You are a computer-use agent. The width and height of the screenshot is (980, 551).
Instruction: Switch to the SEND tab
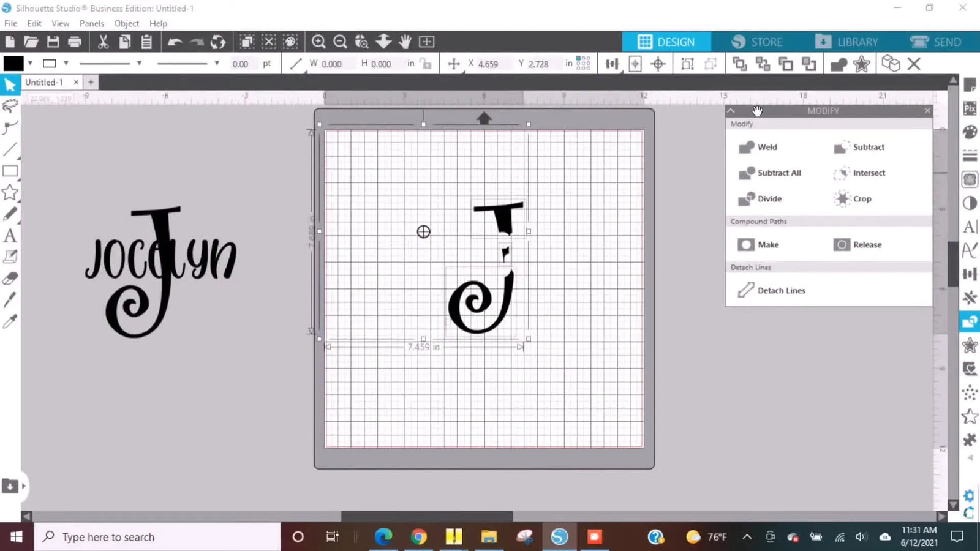[x=936, y=42]
